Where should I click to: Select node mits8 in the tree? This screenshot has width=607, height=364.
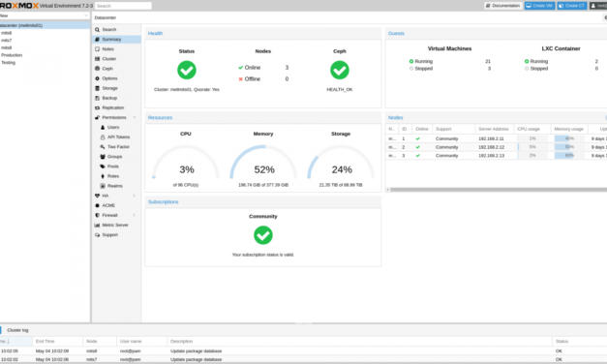tap(45, 47)
